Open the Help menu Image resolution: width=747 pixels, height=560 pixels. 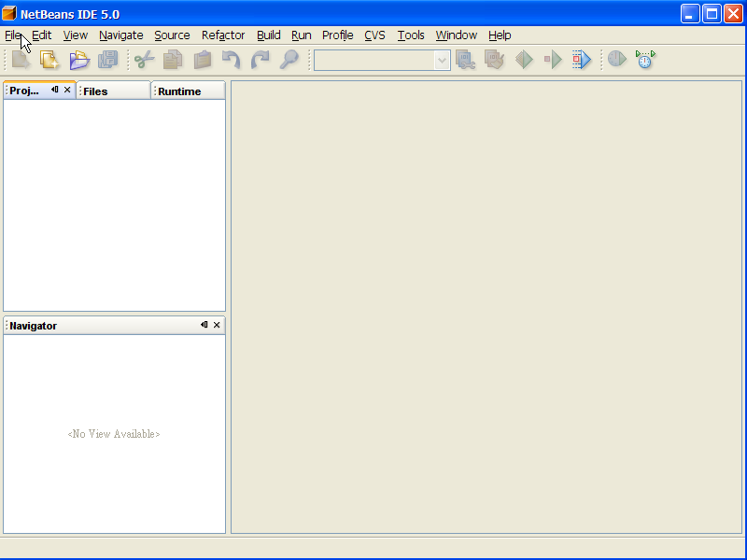click(x=500, y=35)
